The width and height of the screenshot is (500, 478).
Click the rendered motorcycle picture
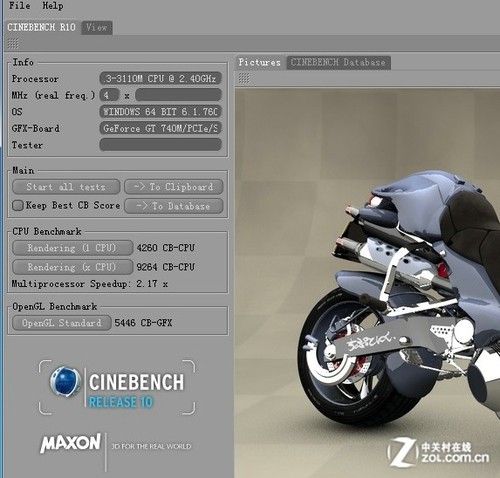(x=367, y=283)
